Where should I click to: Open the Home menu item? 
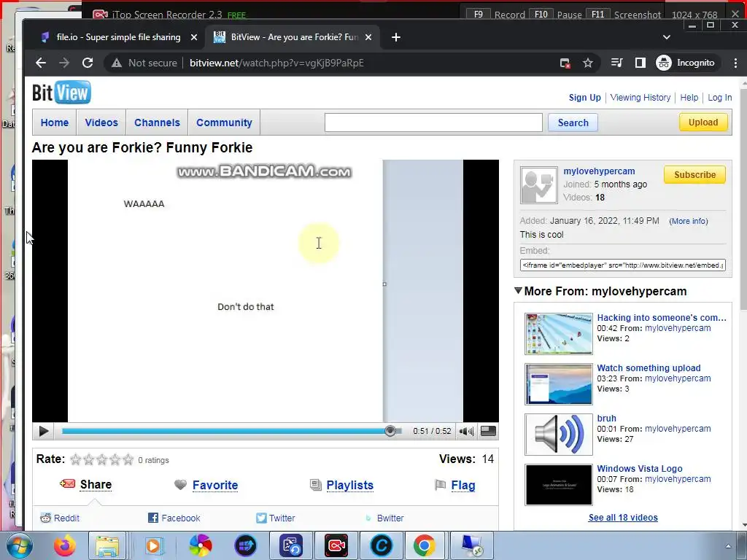click(54, 122)
